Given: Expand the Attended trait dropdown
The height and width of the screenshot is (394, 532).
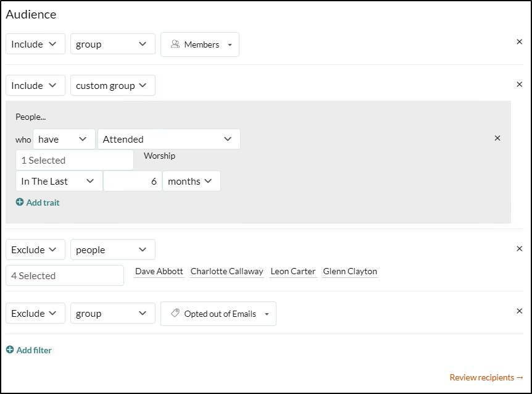Looking at the screenshot, I should [168, 140].
